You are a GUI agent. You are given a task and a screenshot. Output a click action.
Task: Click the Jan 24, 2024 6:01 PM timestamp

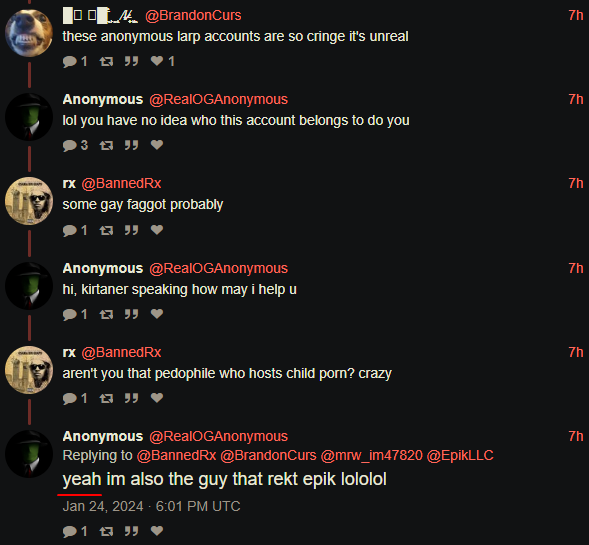point(151,506)
